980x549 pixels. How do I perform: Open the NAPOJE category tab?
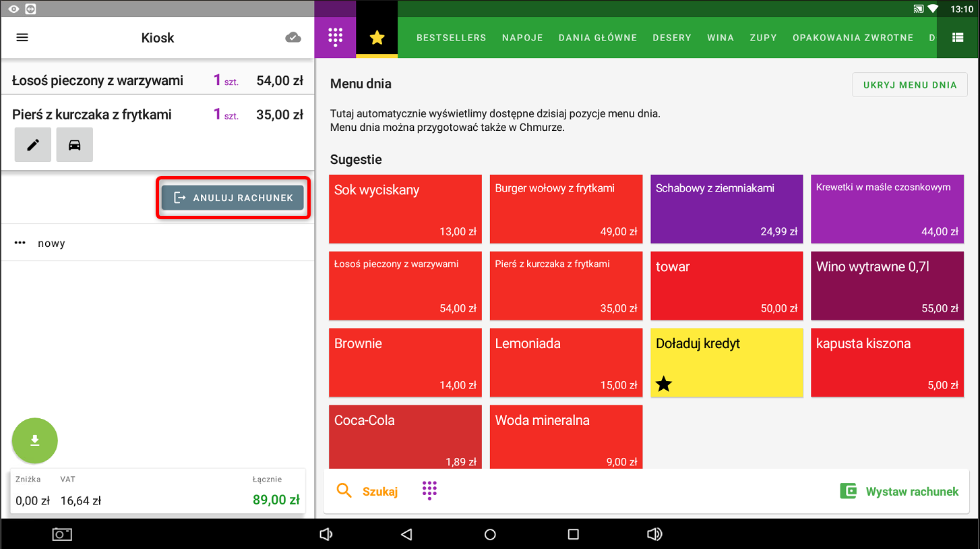pos(522,38)
